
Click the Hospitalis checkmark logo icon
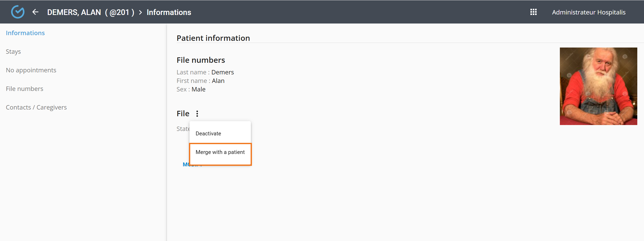pyautogui.click(x=18, y=12)
